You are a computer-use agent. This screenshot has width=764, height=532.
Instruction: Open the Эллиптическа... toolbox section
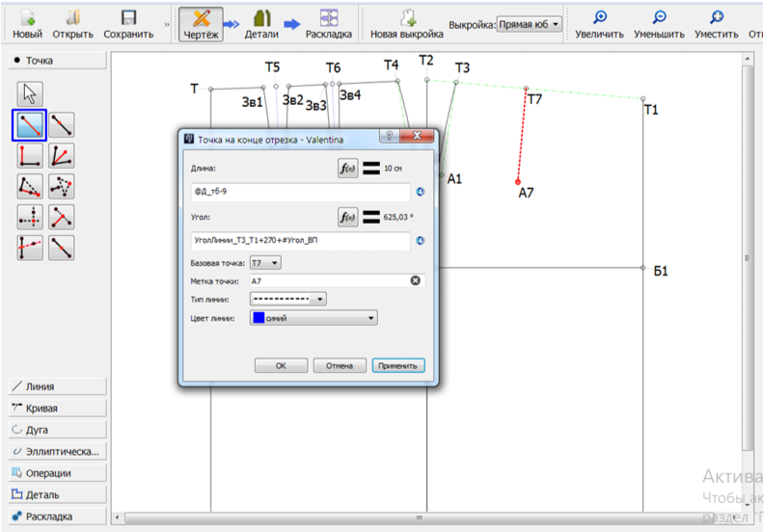pos(58,452)
